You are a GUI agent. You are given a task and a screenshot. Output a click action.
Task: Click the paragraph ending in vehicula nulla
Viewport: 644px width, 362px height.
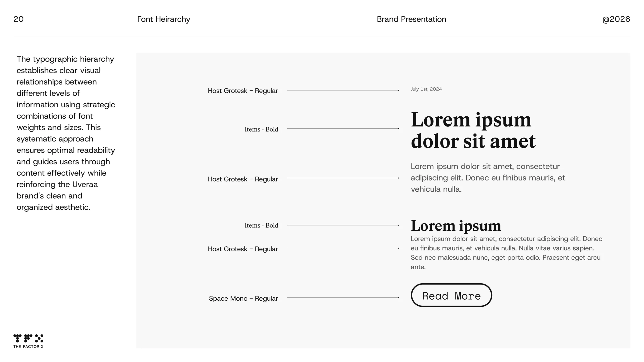(488, 178)
